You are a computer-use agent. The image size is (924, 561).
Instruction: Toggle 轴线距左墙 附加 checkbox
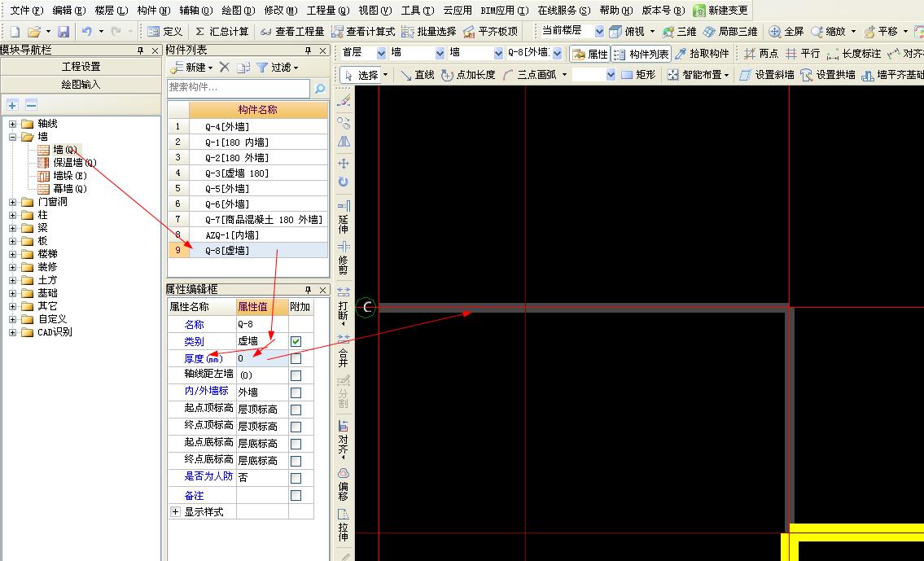pyautogui.click(x=296, y=375)
